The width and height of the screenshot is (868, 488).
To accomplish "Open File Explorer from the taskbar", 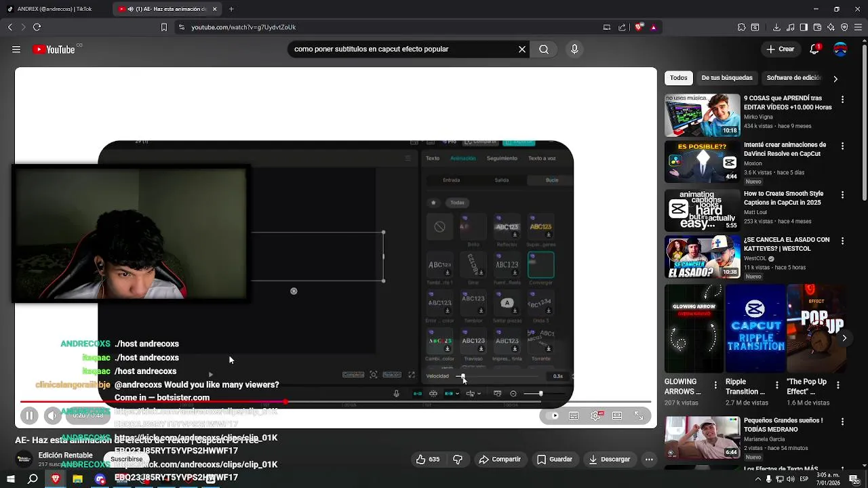I will [77, 479].
